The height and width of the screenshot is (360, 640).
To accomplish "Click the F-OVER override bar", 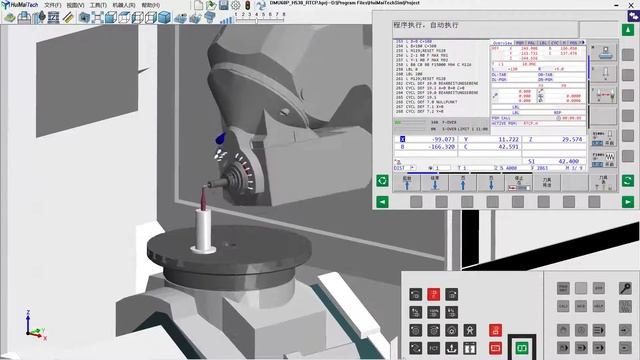I will (x=409, y=122).
